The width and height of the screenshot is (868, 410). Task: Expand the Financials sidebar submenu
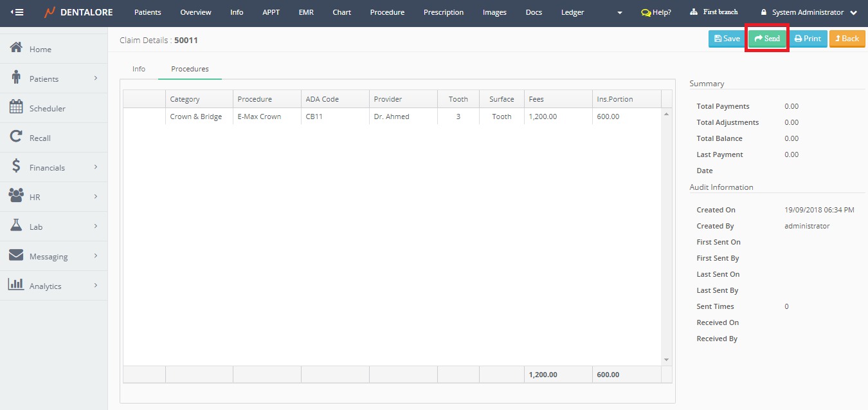tap(96, 167)
